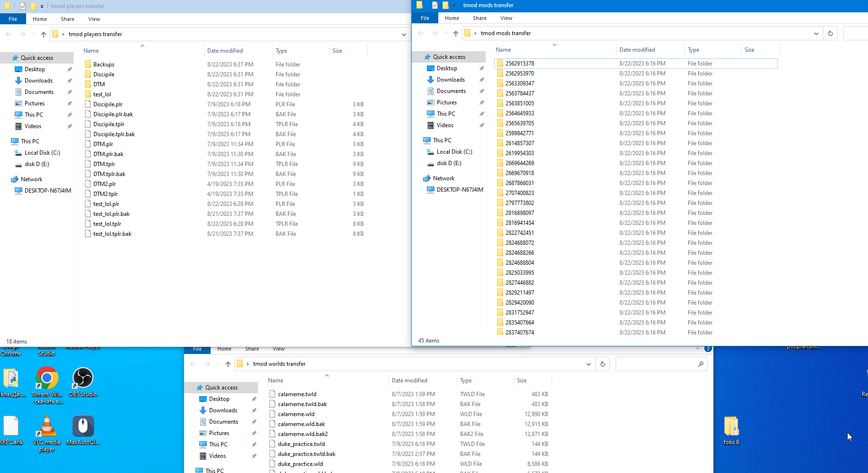Click Properties checkmark icon in mods title bar
The height and width of the screenshot is (473, 868).
tap(434, 5)
